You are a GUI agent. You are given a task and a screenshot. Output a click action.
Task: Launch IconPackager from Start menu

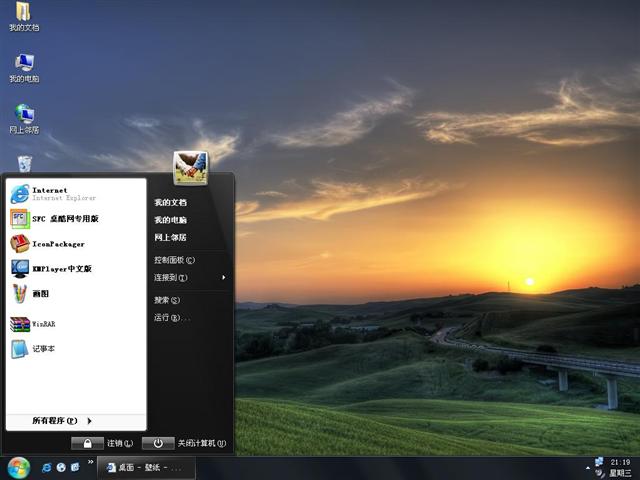(76, 244)
